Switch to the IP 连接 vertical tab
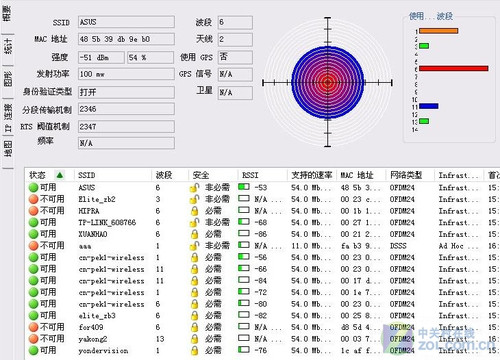 click(7, 117)
